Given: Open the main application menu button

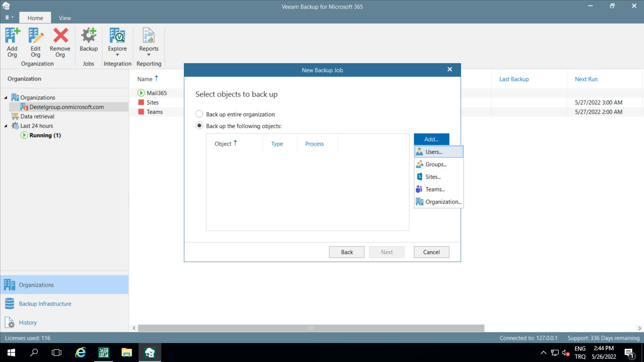Looking at the screenshot, I should tap(9, 17).
